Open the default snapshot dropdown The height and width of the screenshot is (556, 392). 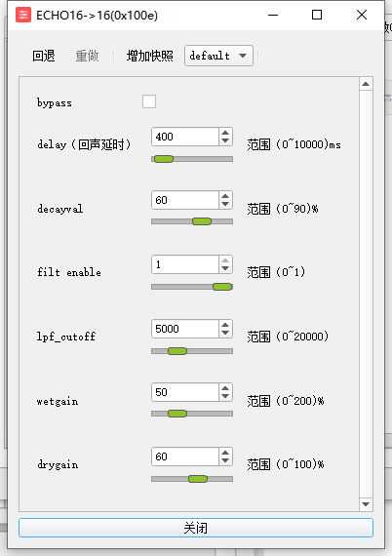pyautogui.click(x=218, y=56)
